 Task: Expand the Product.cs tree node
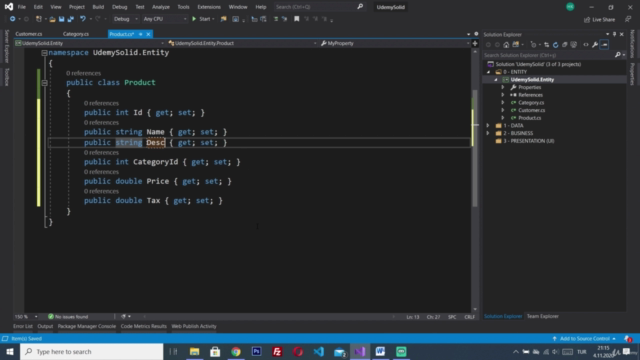click(x=503, y=118)
